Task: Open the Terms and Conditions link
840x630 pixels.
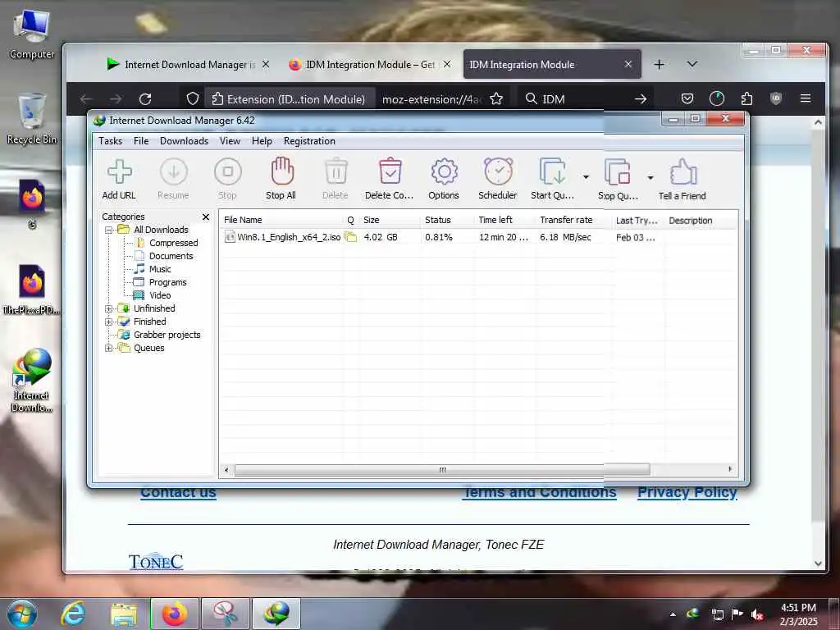Action: (x=540, y=492)
